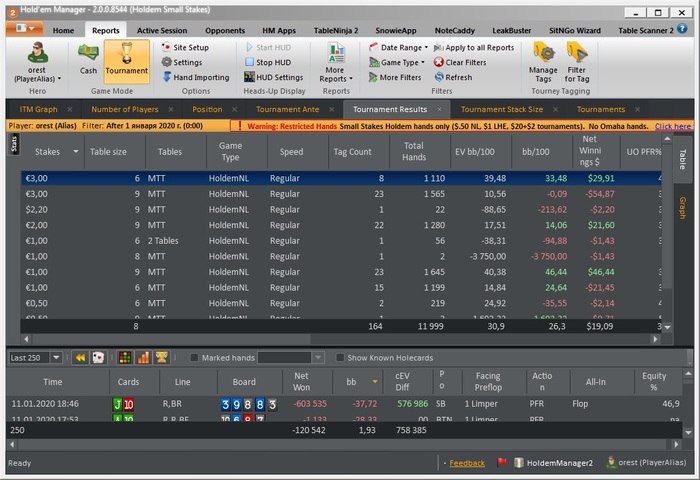Image resolution: width=700 pixels, height=480 pixels.
Task: Click the colored grid matrix icon
Action: click(125, 358)
